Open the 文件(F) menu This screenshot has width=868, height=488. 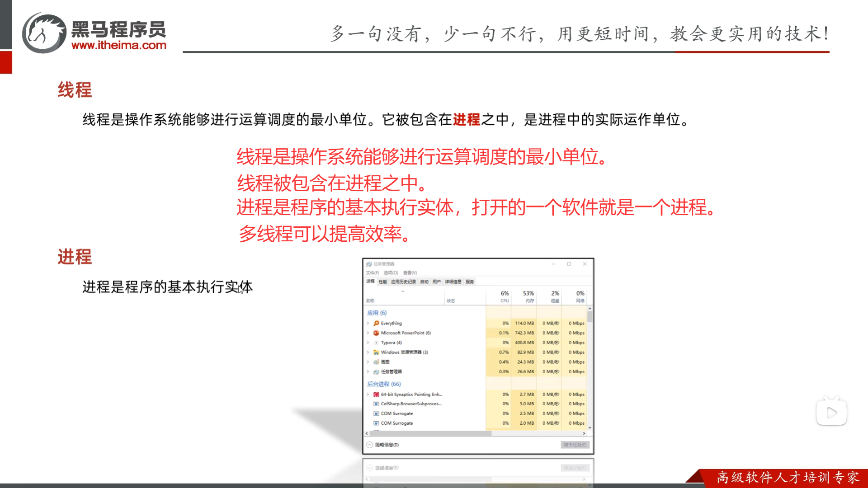pyautogui.click(x=373, y=273)
